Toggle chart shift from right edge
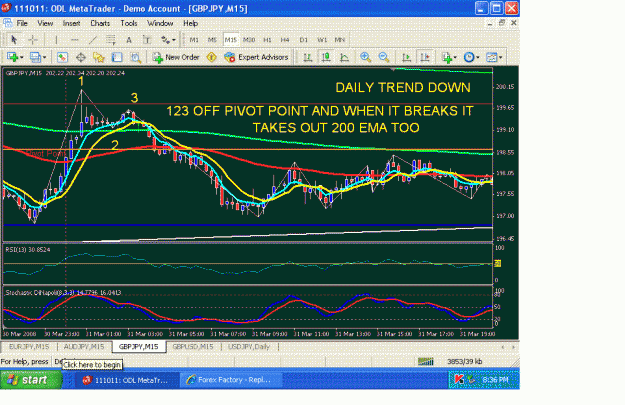Screen dimensions: 625x405 click(x=425, y=57)
